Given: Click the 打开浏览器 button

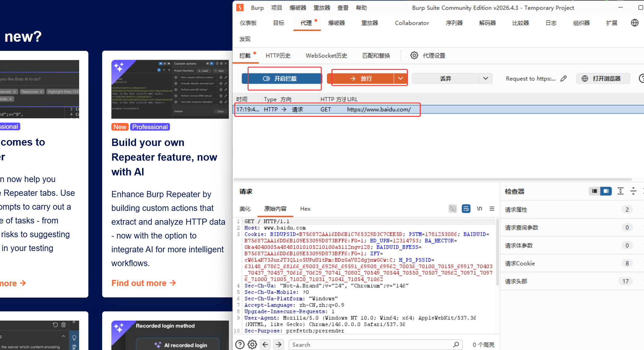Looking at the screenshot, I should [x=603, y=79].
